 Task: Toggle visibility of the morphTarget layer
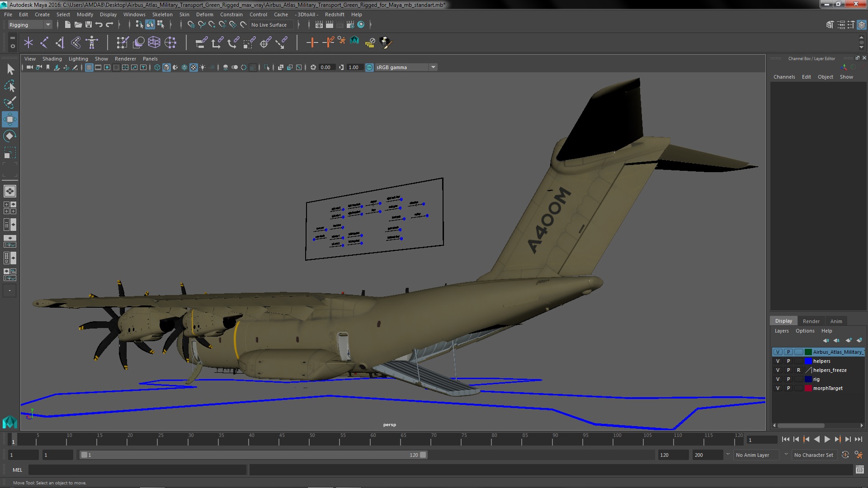778,388
